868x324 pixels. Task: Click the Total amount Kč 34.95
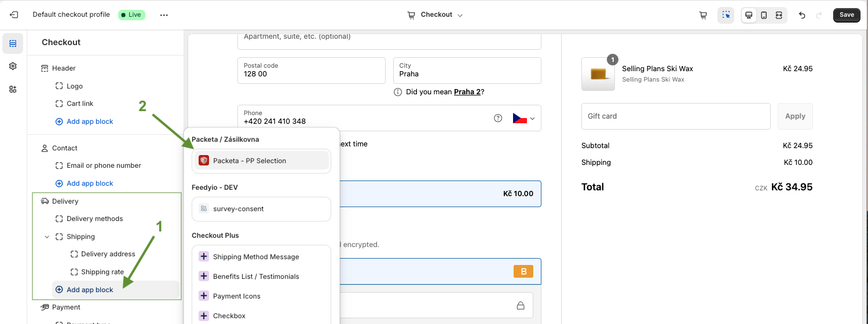pos(792,187)
